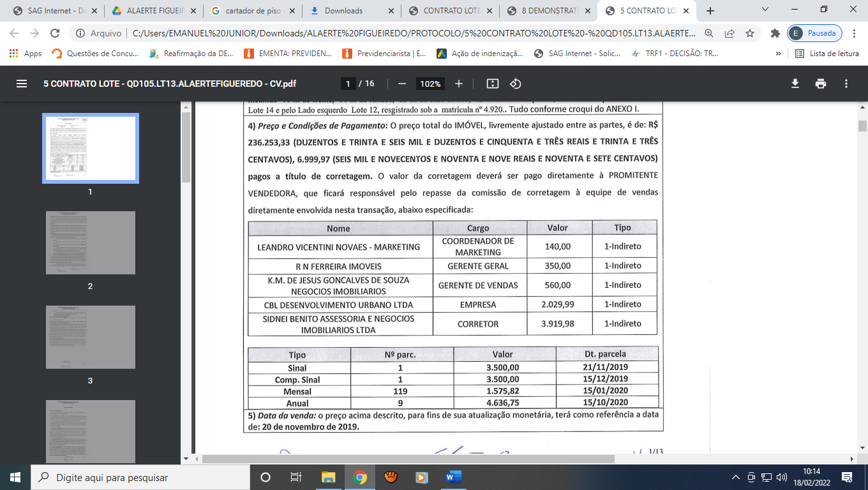Download the PDF file

(x=795, y=84)
